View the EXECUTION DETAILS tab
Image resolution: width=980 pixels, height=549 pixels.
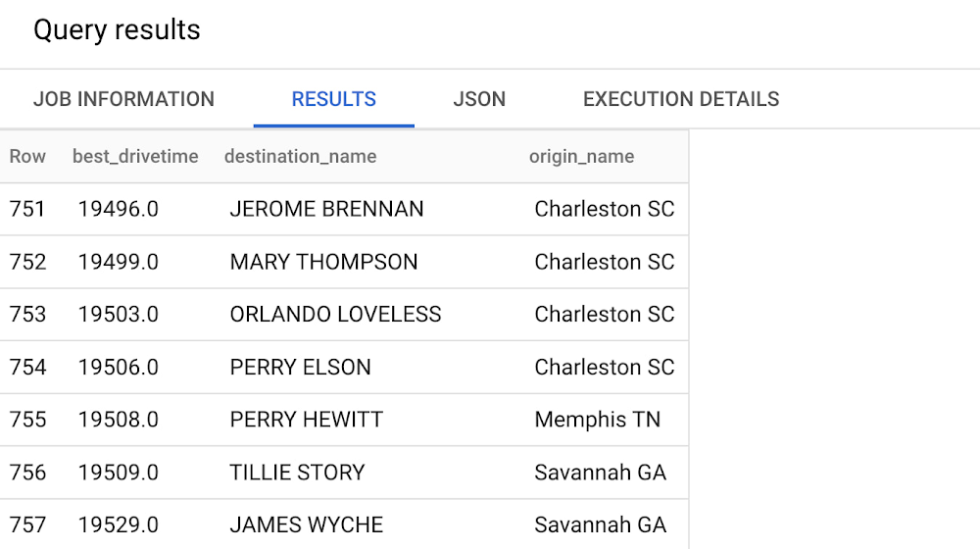coord(681,99)
